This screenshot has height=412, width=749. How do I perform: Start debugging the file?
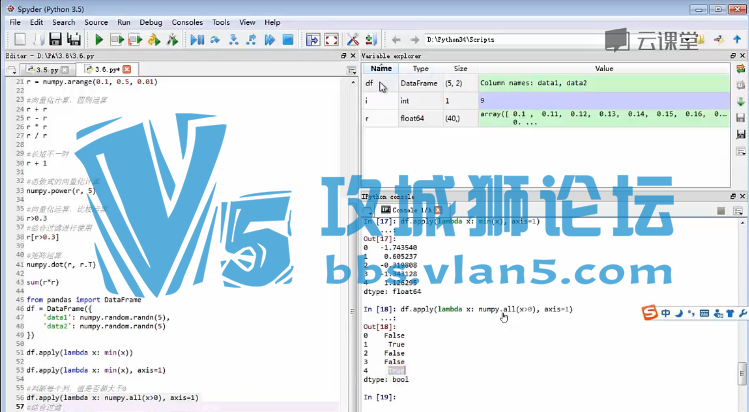coord(197,39)
